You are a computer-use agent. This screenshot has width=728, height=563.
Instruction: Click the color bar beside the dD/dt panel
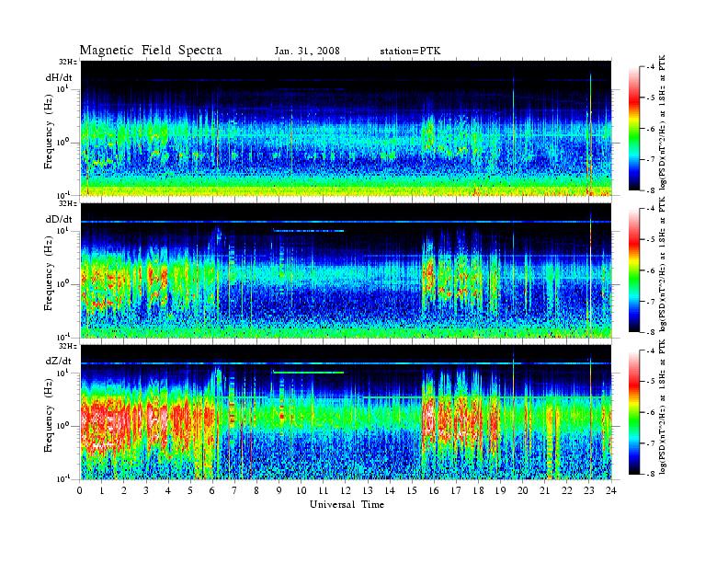click(634, 270)
